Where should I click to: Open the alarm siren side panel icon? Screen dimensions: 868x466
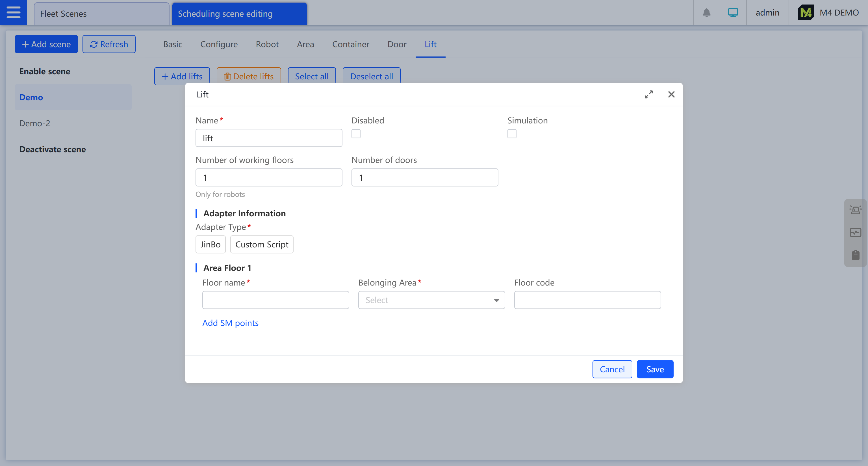click(855, 210)
